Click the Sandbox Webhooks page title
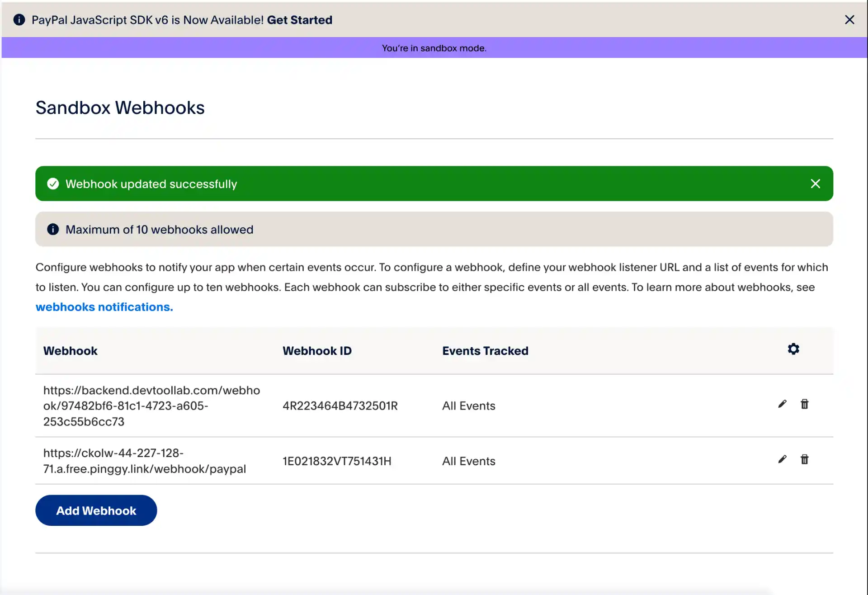 click(x=120, y=108)
